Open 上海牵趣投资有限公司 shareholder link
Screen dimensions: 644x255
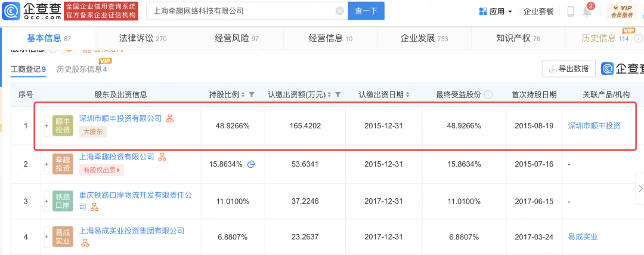117,156
